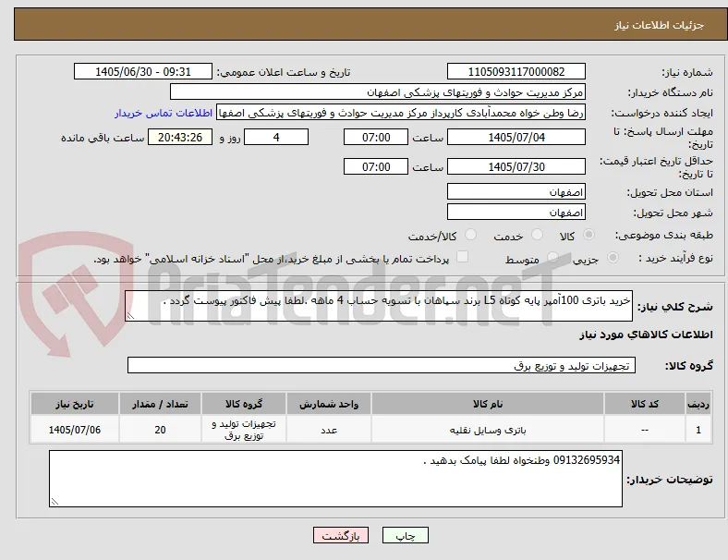This screenshot has height=560, width=728.
Task: Toggle the Islamic treasury payment checkbox
Action: (x=463, y=257)
